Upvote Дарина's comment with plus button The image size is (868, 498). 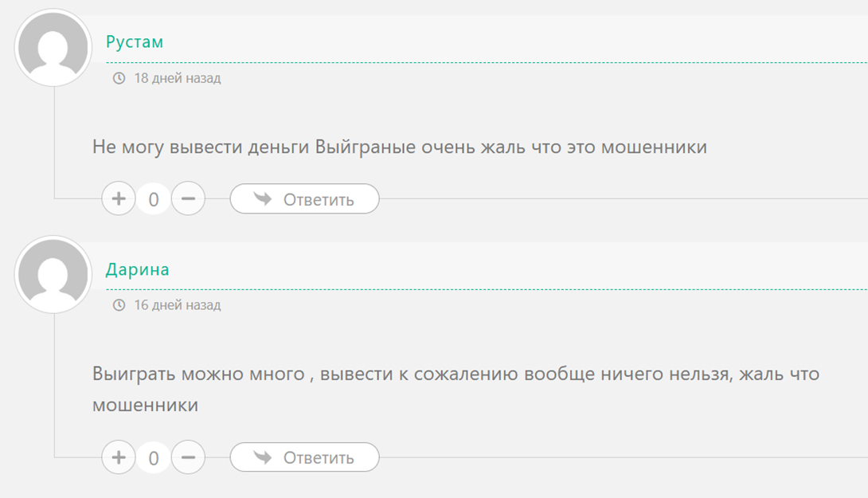[x=119, y=457]
